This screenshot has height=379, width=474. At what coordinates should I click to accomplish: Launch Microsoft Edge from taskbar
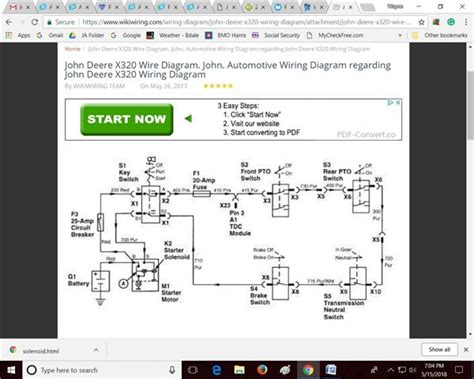tap(217, 370)
